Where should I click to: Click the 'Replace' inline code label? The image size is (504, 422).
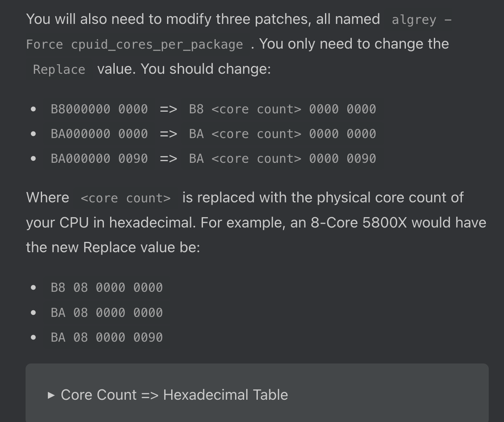(59, 69)
